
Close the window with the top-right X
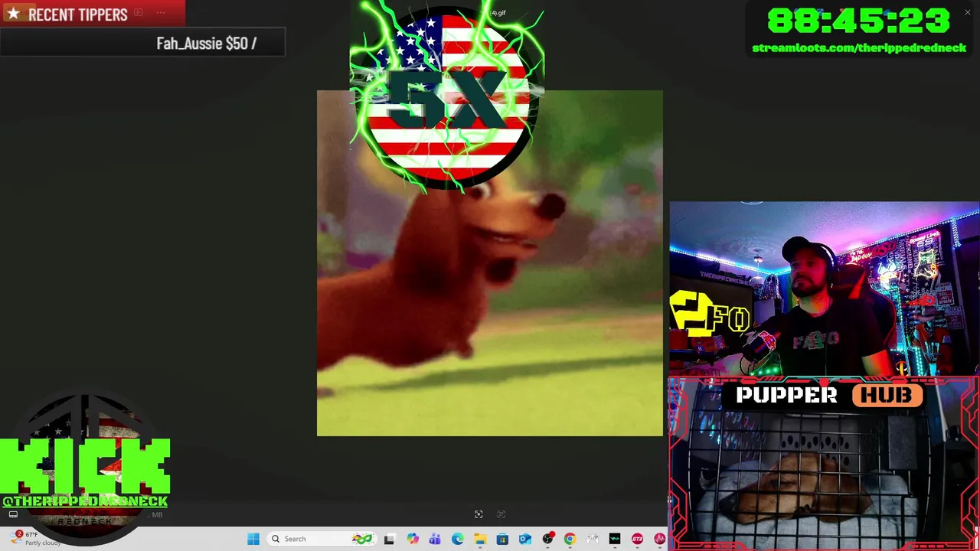pyautogui.click(x=968, y=12)
